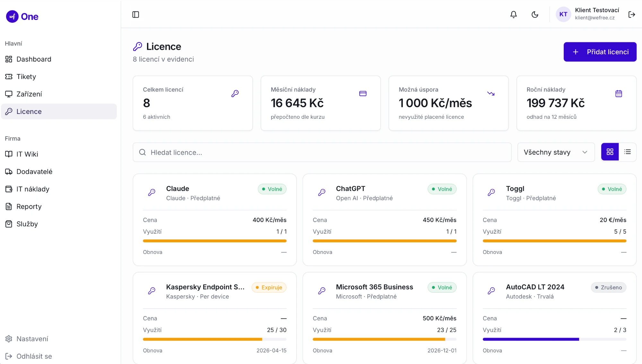Click calendar icon in Roční náklady tile
This screenshot has width=642, height=364.
619,93
